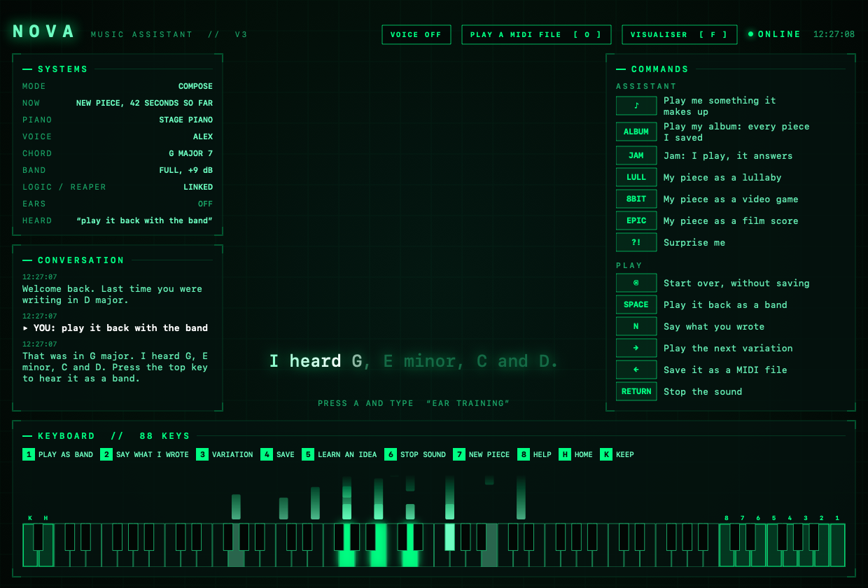Click the right arrow next variation key
This screenshot has height=588, width=868.
click(x=636, y=348)
